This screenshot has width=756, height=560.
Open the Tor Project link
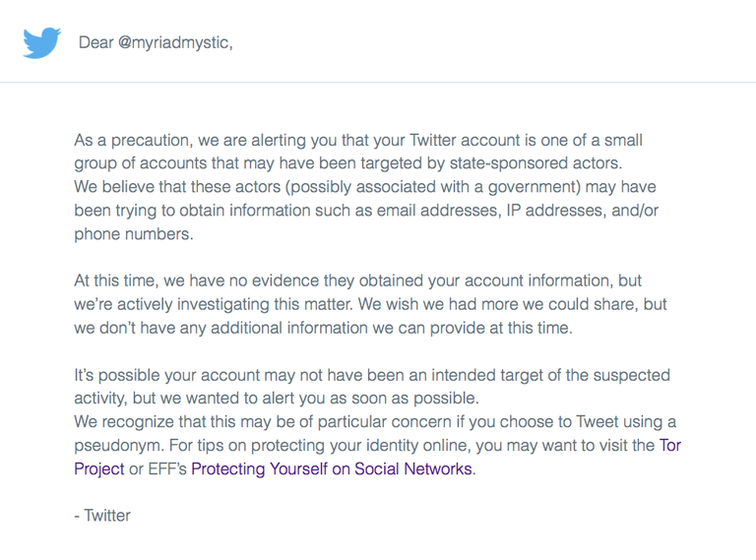click(x=669, y=445)
